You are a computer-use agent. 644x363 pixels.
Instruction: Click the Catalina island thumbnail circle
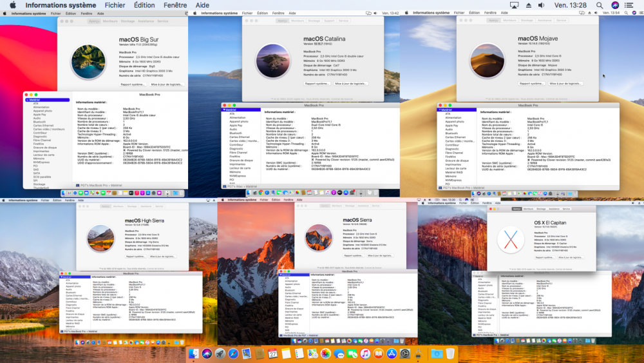[272, 61]
